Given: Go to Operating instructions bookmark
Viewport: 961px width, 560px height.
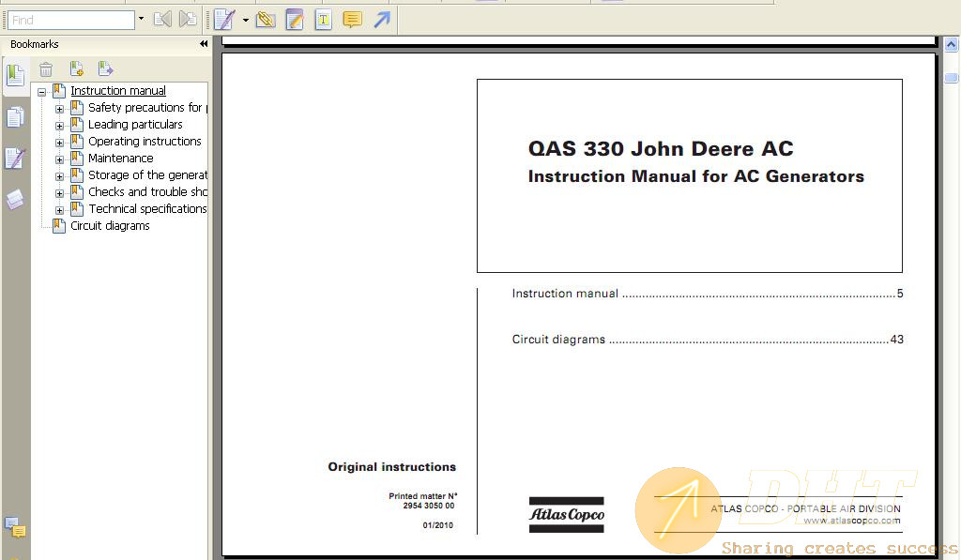Looking at the screenshot, I should tap(145, 142).
